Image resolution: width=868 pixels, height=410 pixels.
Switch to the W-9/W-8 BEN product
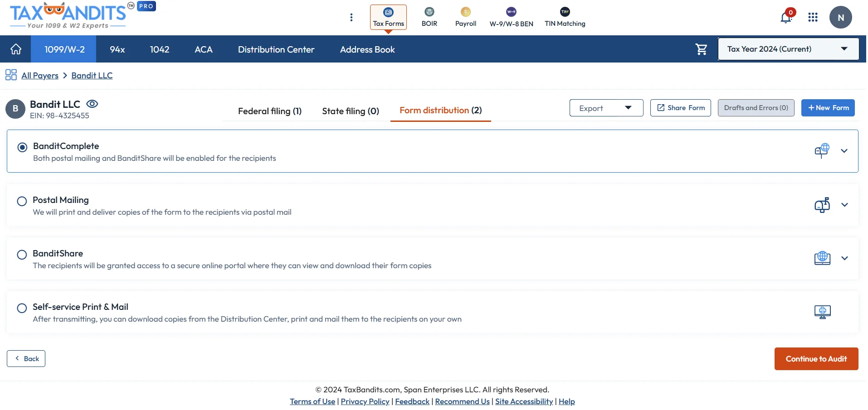(x=511, y=17)
